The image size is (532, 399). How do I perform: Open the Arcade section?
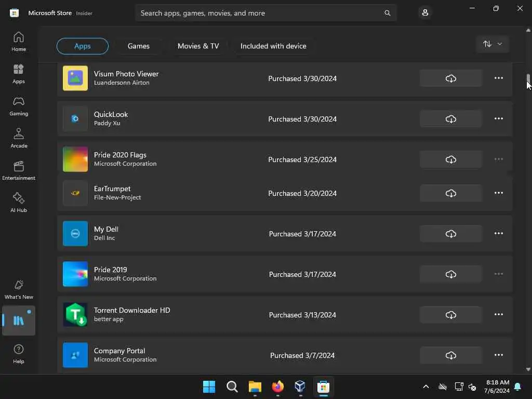[19, 138]
